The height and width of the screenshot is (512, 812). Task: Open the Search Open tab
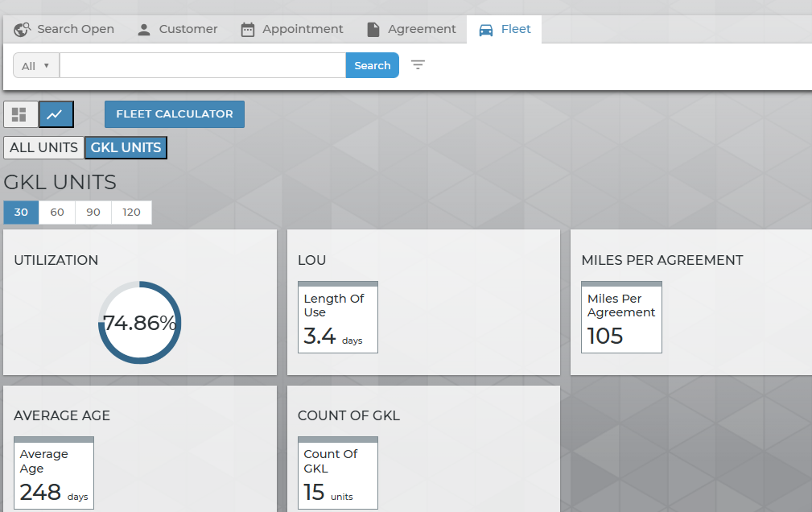click(64, 29)
